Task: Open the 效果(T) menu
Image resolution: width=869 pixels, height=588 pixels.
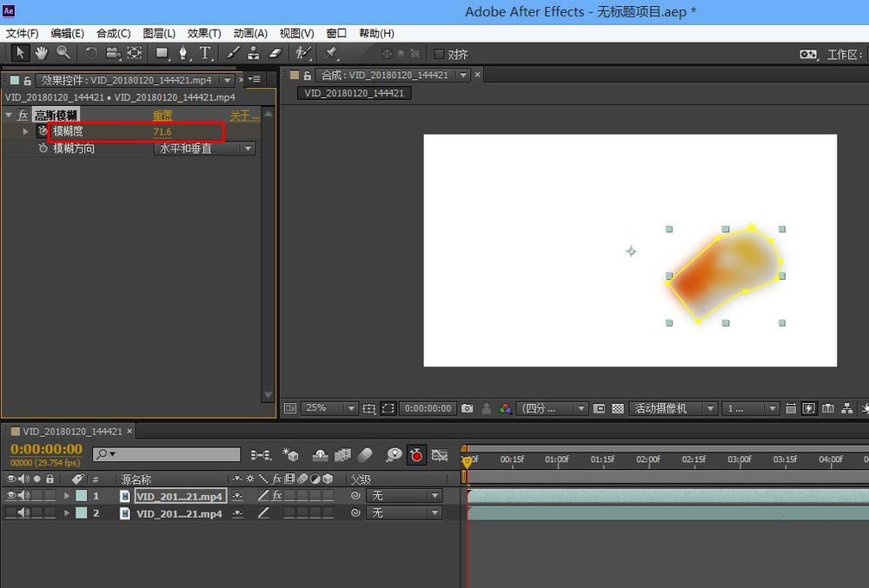Action: click(x=204, y=33)
